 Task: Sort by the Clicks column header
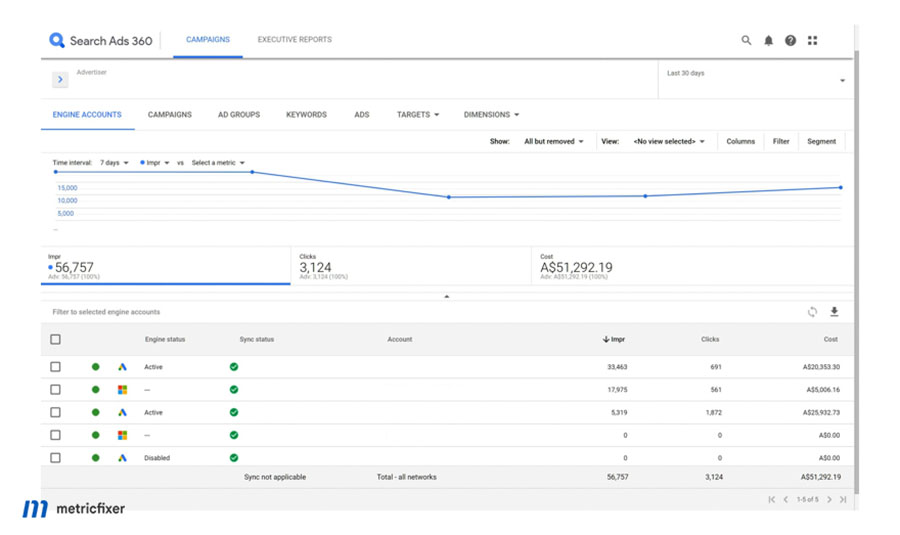point(710,339)
